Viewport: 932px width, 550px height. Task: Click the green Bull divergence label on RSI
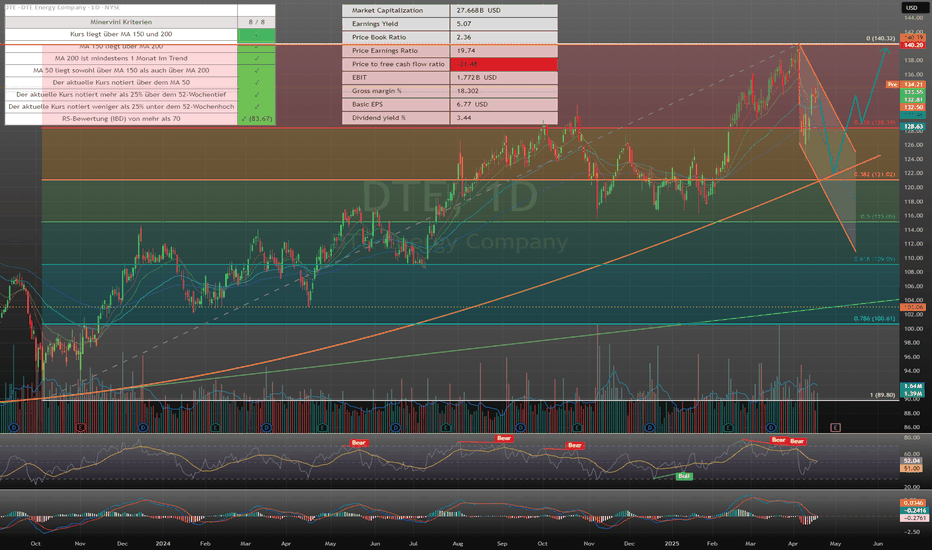(684, 476)
